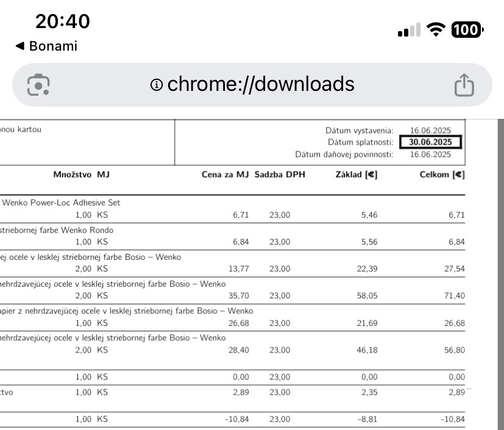Tap the back arrow beside Bonami
The image size is (504, 430).
click(20, 46)
